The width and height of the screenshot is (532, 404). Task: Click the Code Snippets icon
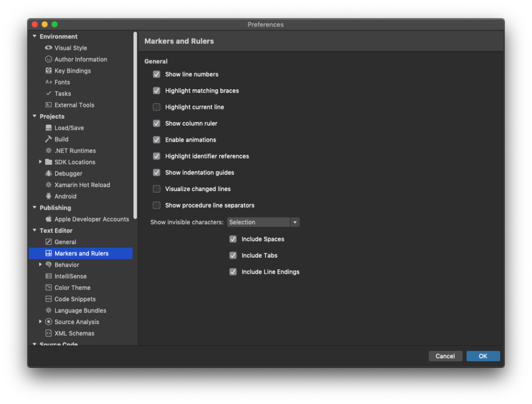tap(48, 299)
